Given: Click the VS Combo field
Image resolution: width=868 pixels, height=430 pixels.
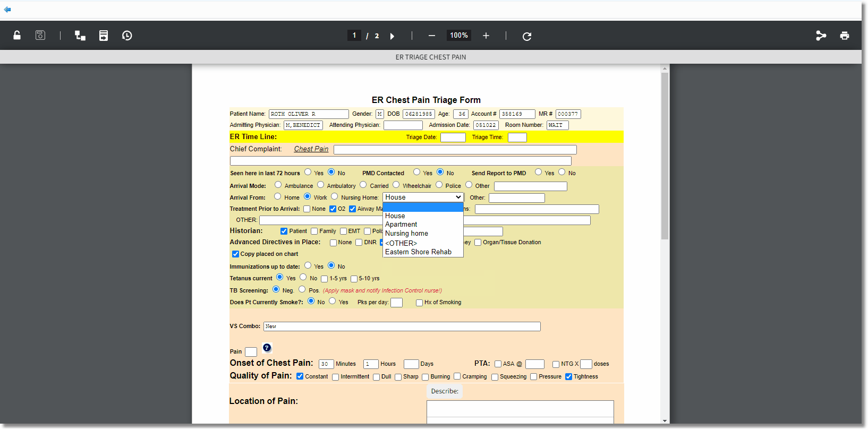Looking at the screenshot, I should click(402, 326).
